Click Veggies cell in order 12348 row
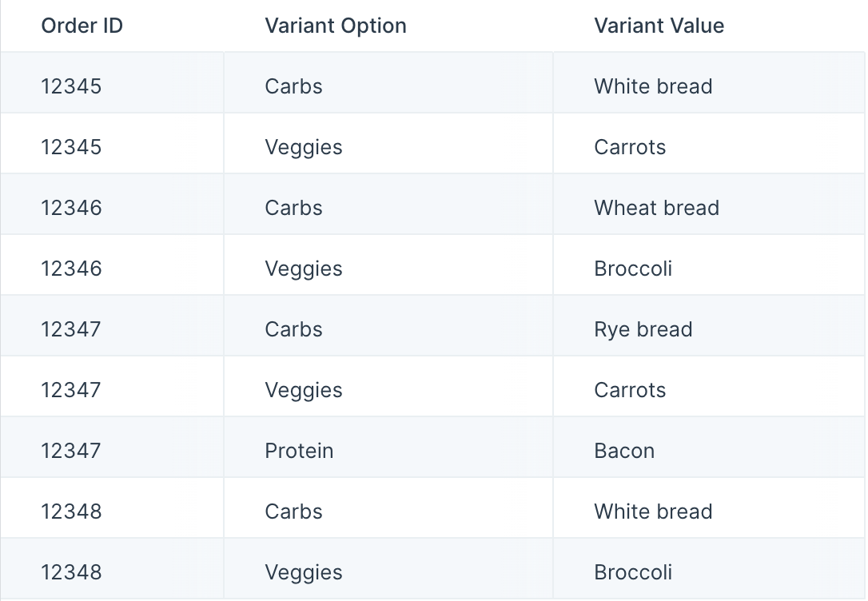The height and width of the screenshot is (601, 868). 388,569
